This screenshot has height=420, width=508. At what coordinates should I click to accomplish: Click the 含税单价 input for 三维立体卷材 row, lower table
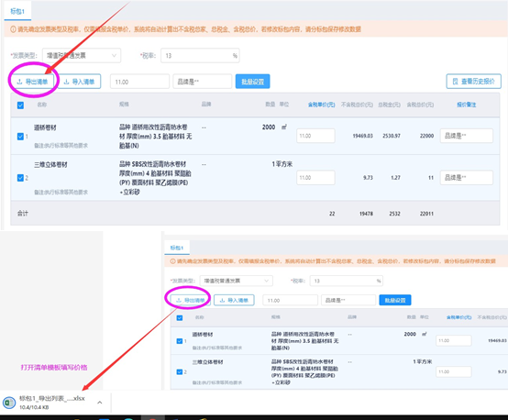(454, 371)
